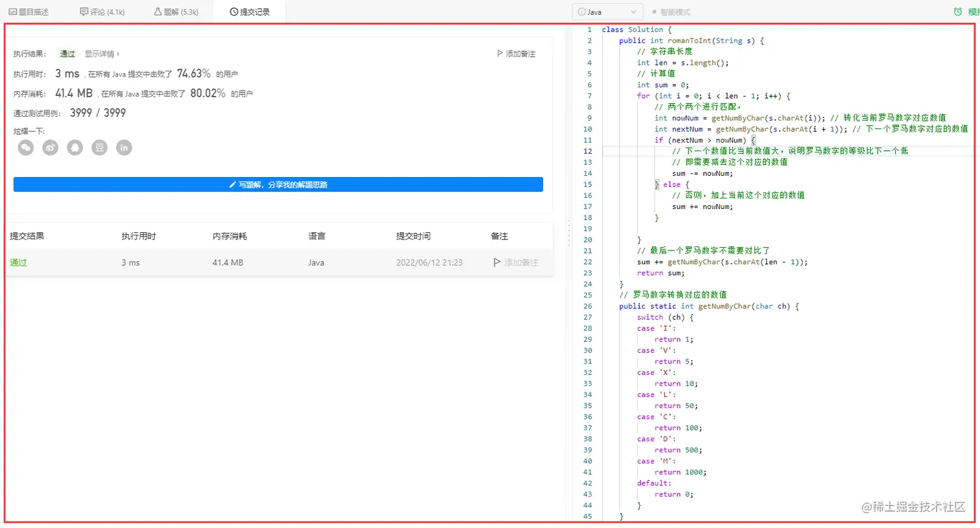Click the 提交时间 column header
980x528 pixels.
pos(414,236)
